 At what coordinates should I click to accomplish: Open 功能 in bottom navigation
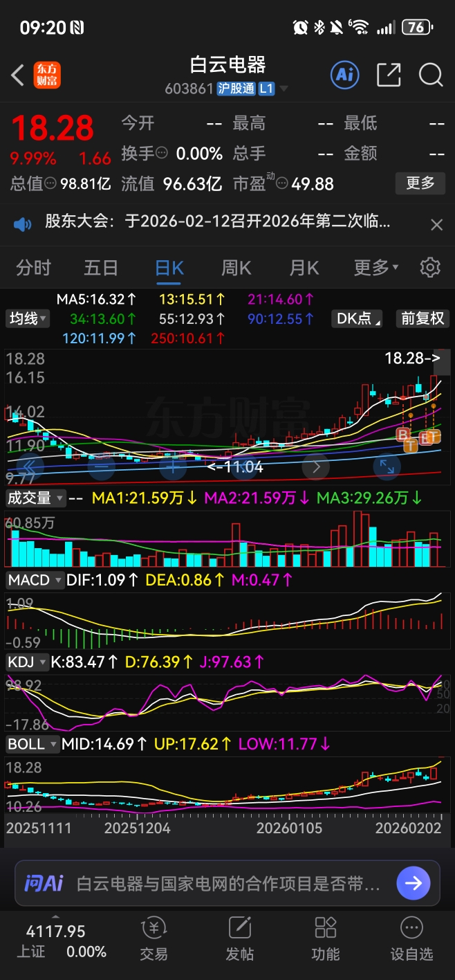(325, 939)
